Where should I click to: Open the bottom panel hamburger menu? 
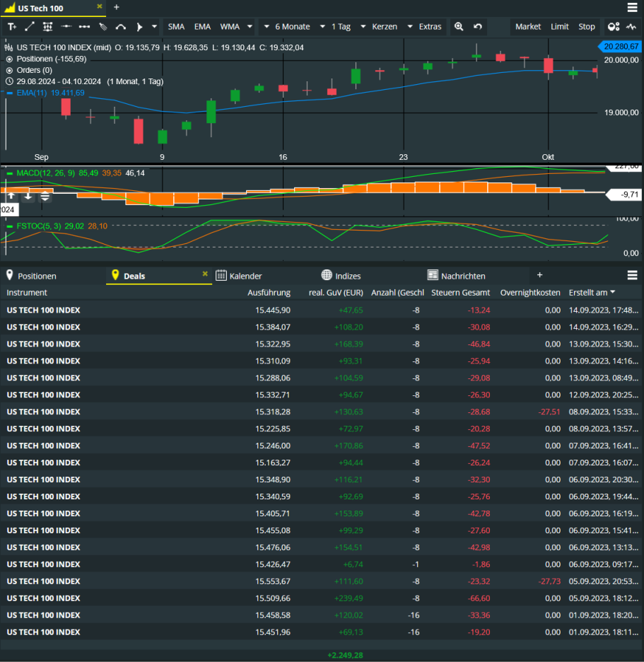tap(632, 275)
